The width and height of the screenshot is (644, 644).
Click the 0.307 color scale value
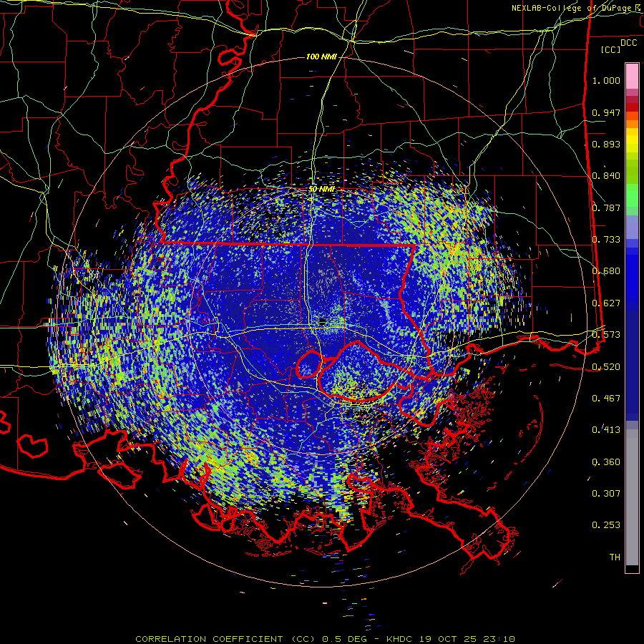[x=606, y=493]
